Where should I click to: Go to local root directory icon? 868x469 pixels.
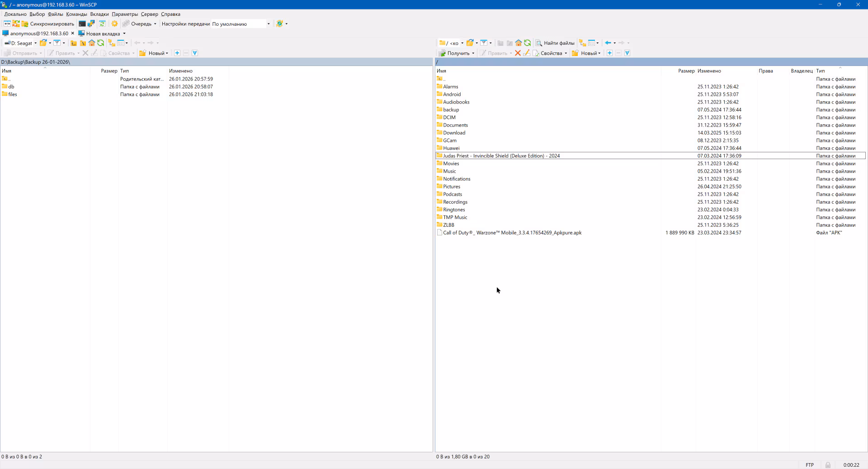[83, 43]
